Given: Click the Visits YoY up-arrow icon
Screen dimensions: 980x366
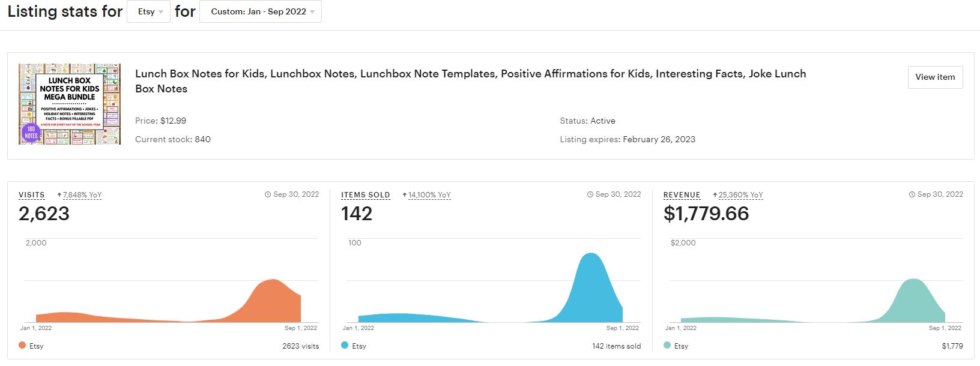Looking at the screenshot, I should (59, 195).
